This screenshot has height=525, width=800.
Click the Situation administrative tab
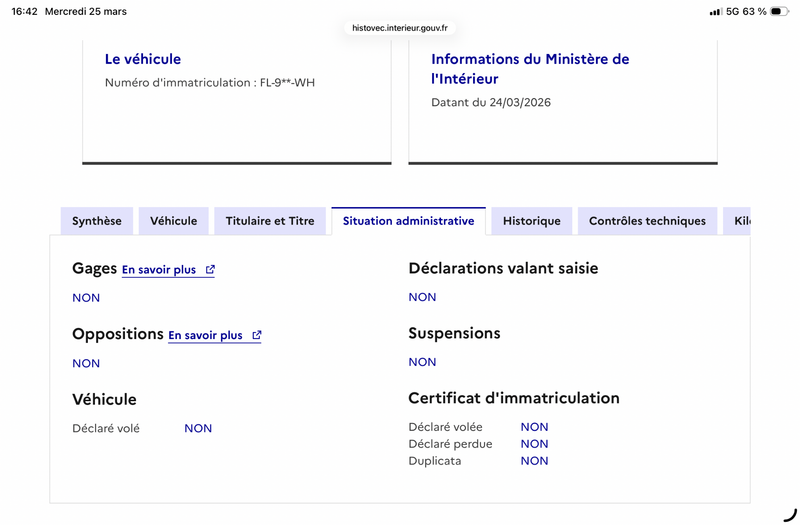408,221
